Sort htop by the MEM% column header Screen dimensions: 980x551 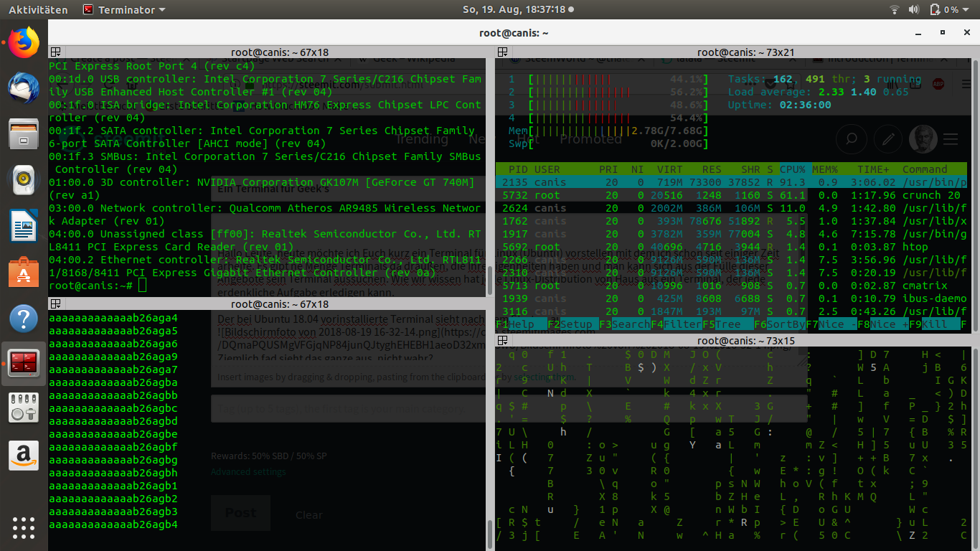coord(825,169)
